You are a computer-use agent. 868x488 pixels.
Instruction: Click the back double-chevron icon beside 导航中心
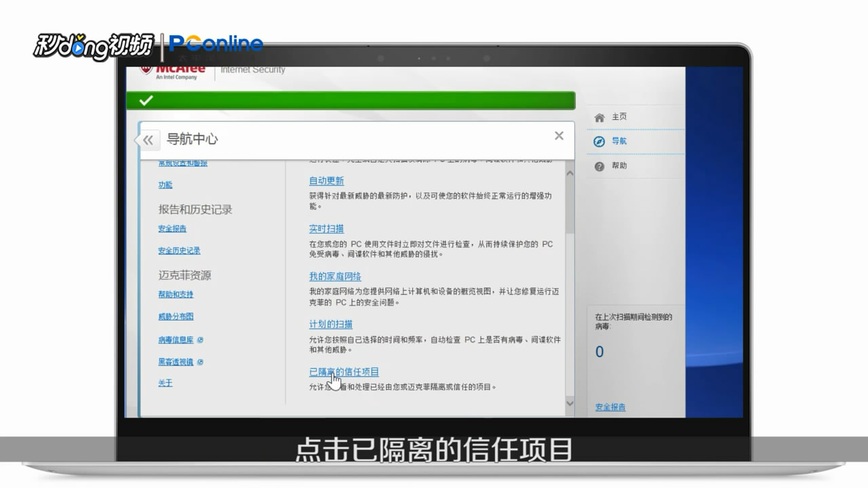148,140
